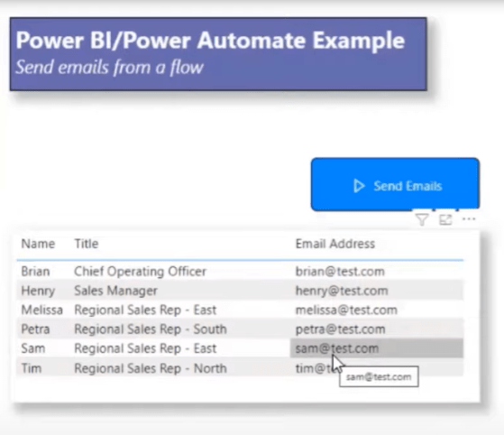Select the Sam name cell
This screenshot has height=435, width=504.
(x=33, y=348)
